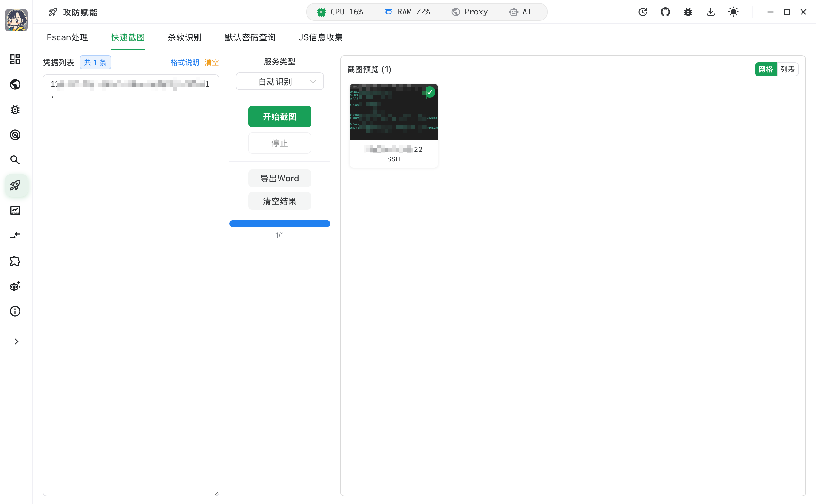Open the bug icon in left sidebar
The height and width of the screenshot is (504, 816).
click(15, 110)
